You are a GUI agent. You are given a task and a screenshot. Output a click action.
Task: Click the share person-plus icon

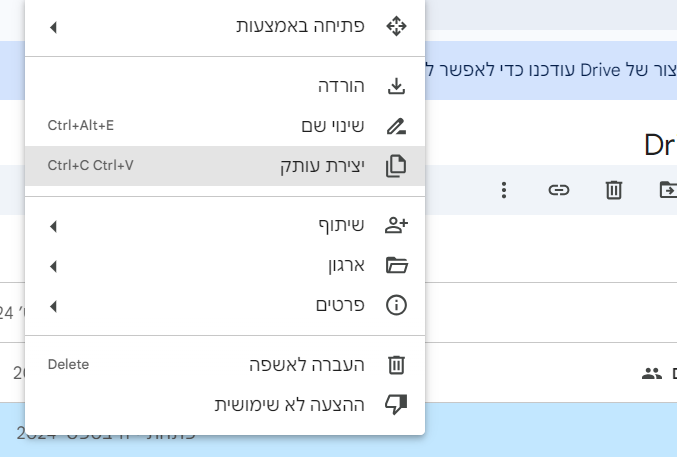click(396, 226)
